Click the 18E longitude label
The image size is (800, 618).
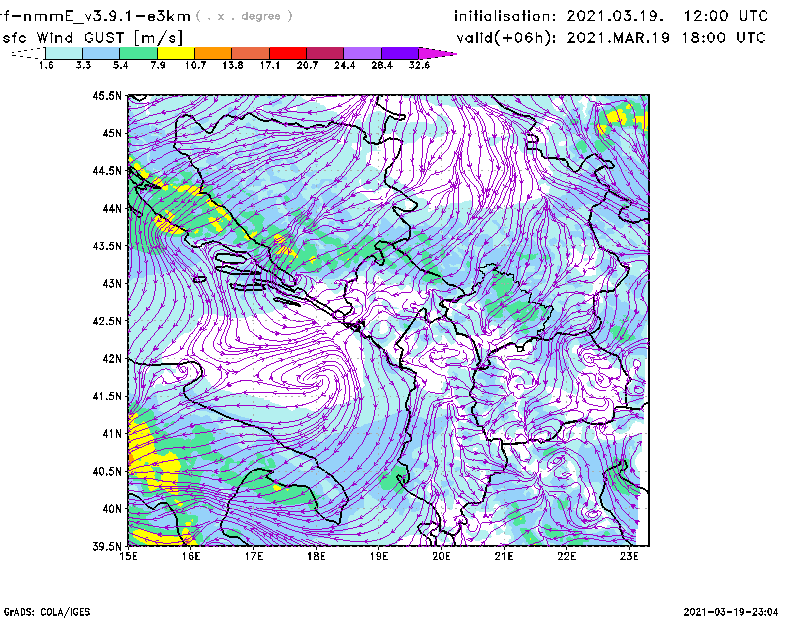(316, 556)
